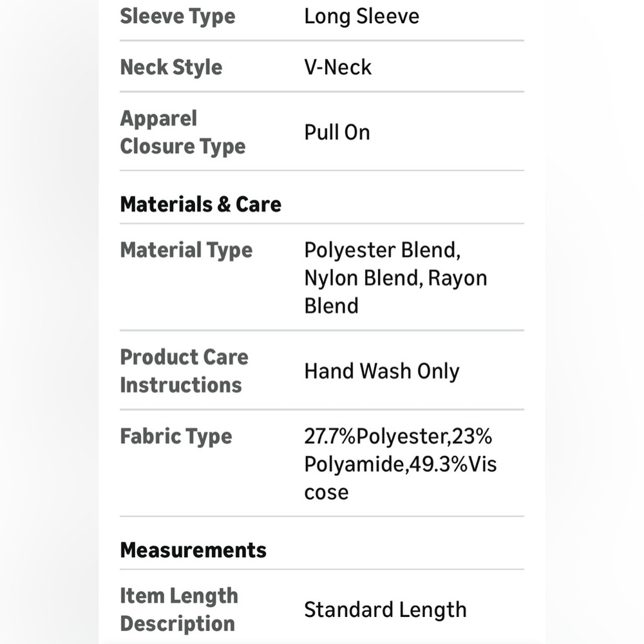Click the V-Neck value text
The image size is (644, 644).
coord(337,68)
